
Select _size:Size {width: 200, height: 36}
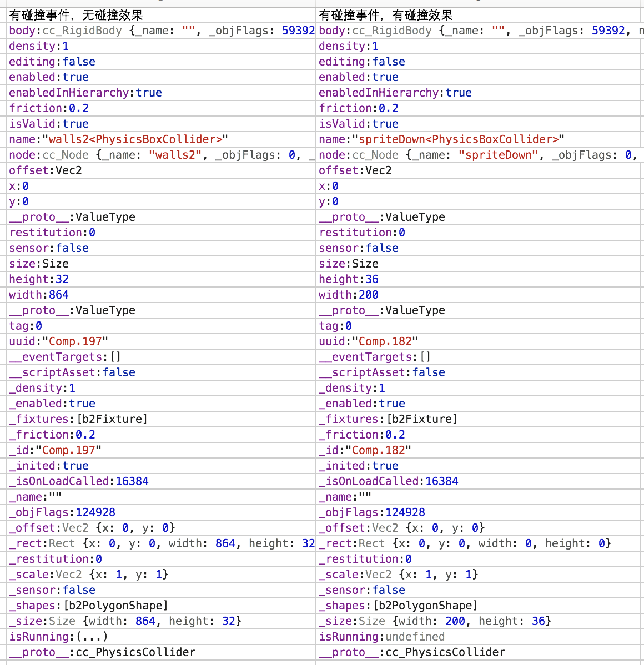coord(477,621)
